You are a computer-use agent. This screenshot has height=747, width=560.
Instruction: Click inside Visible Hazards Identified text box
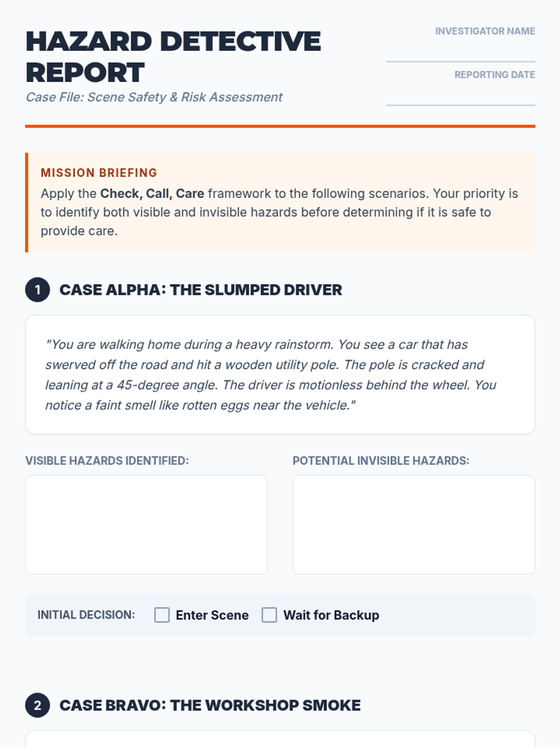(147, 525)
